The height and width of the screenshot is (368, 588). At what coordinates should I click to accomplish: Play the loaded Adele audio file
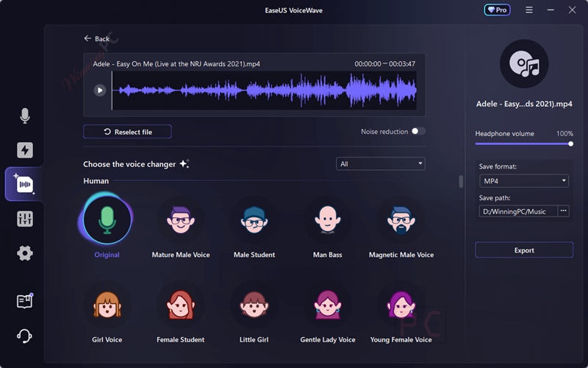pos(100,90)
